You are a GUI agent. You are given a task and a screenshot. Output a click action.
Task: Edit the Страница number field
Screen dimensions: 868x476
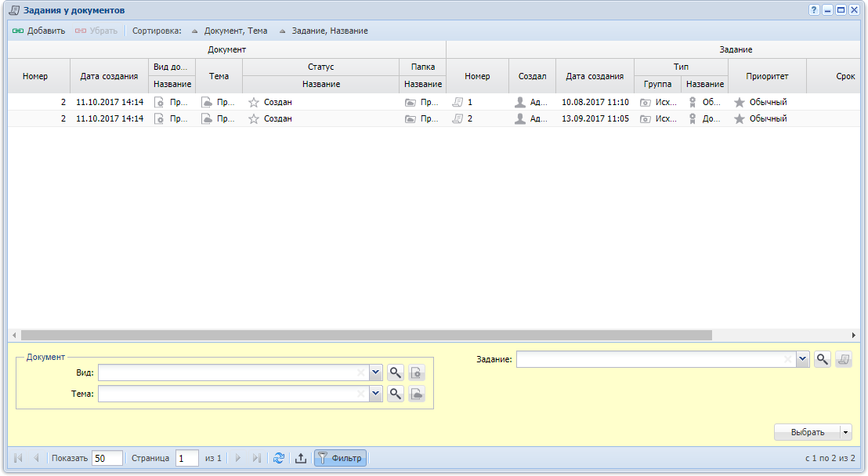pyautogui.click(x=187, y=458)
